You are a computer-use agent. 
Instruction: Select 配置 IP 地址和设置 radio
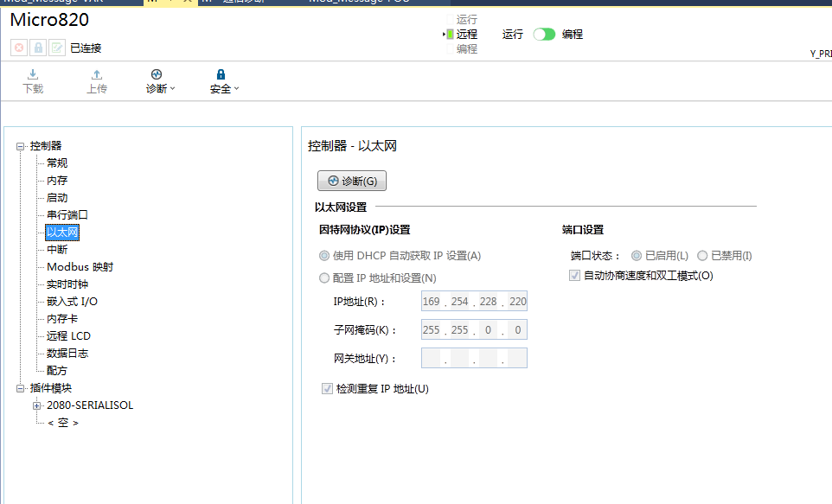(324, 278)
